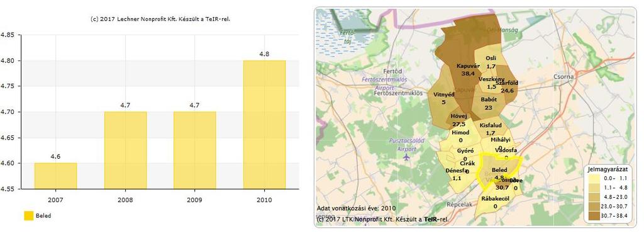Screen dimensions: 644x233
Task: Click the Babót 23 region label
Action: (x=488, y=103)
